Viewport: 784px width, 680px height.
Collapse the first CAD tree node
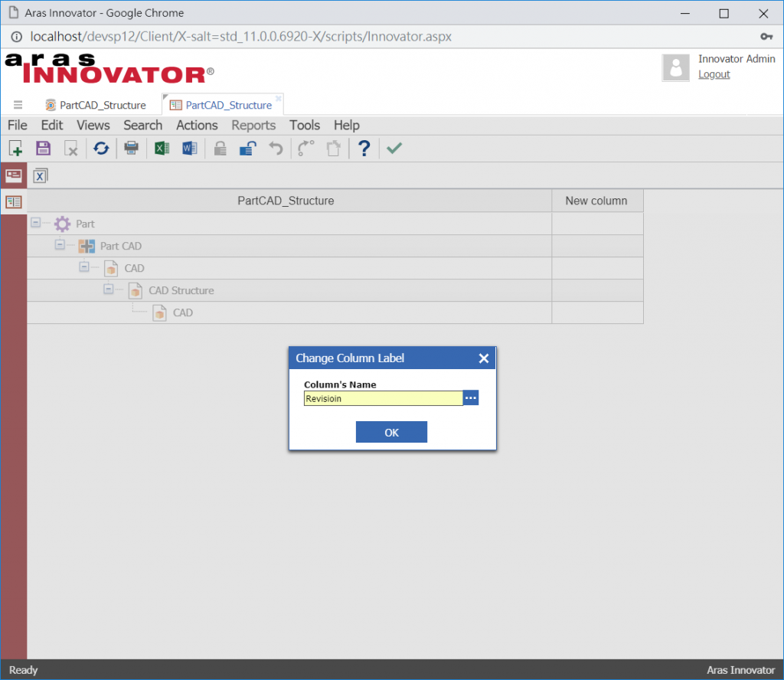pyautogui.click(x=84, y=266)
